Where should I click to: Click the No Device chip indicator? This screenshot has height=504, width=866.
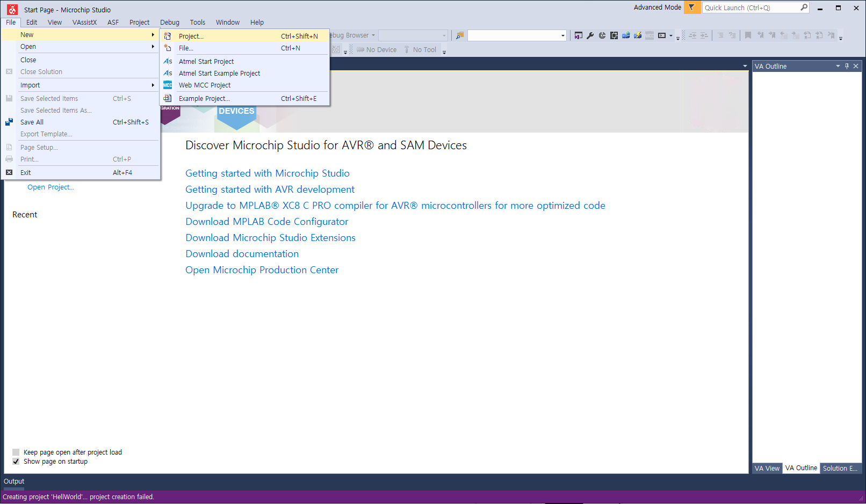376,49
